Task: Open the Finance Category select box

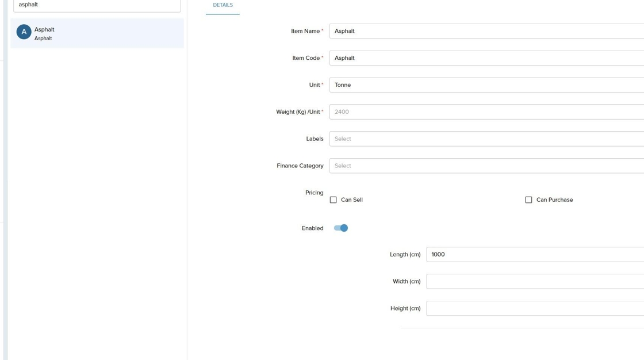Action: click(486, 166)
